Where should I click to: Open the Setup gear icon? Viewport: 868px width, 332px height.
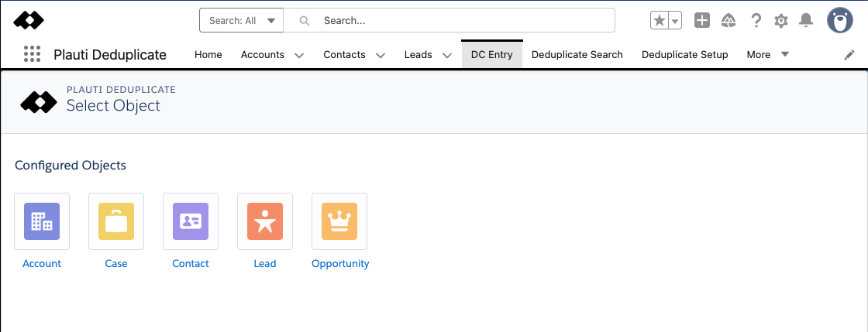tap(781, 21)
